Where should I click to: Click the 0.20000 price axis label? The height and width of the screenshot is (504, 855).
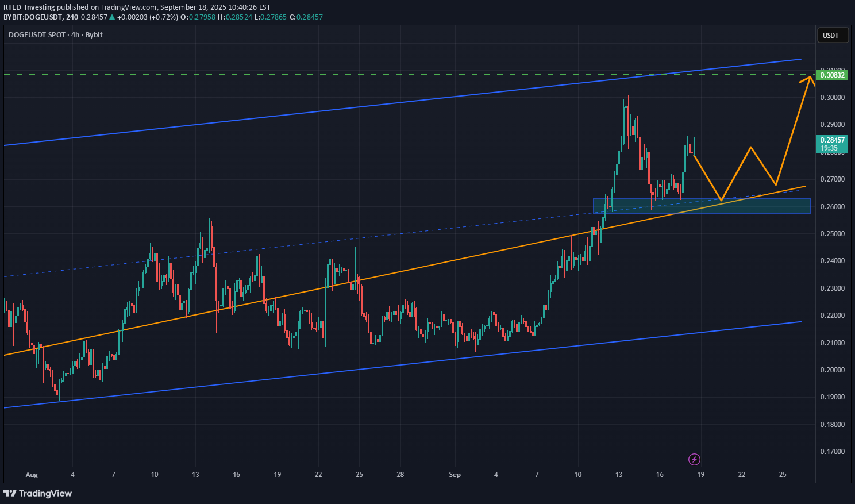[832, 370]
